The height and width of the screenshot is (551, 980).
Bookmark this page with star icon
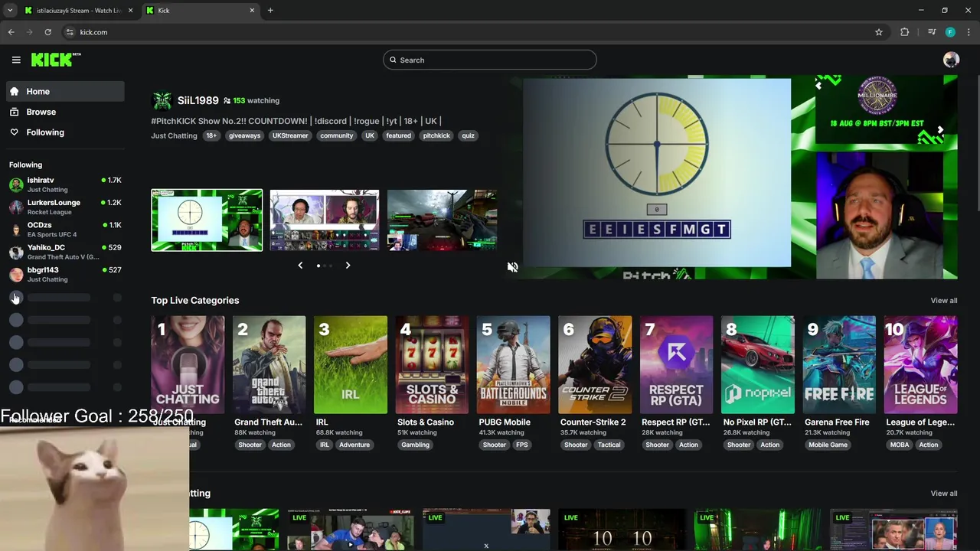point(879,32)
